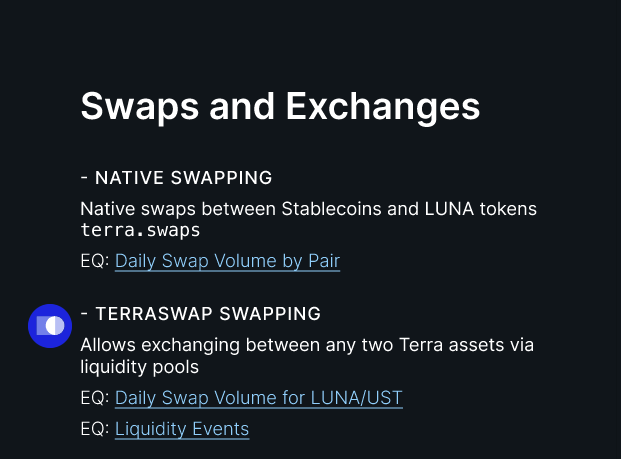Click the NATIVE SWAPPING section header
The image size is (621, 459).
pos(176,178)
